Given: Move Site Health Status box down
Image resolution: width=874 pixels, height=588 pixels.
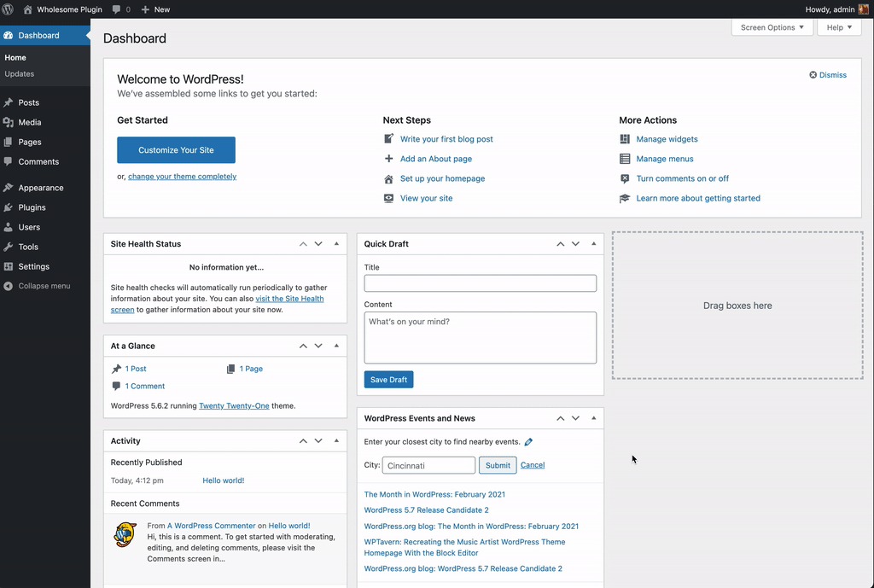Looking at the screenshot, I should tap(318, 243).
